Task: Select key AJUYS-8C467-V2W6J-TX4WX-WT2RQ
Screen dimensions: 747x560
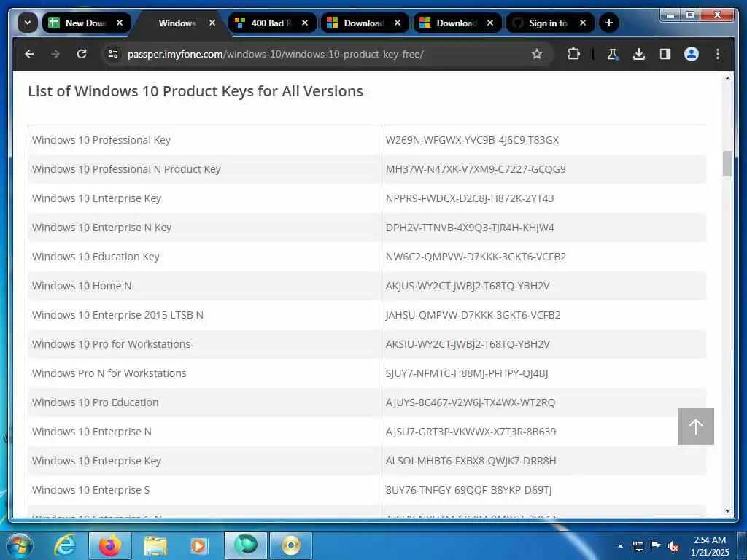Action: 471,402
